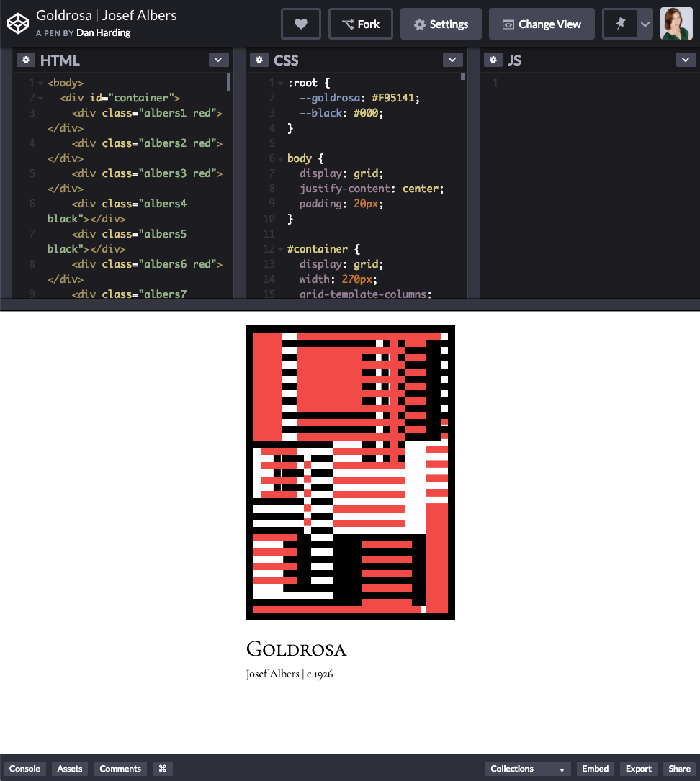The width and height of the screenshot is (700, 781).
Task: Open CSS editor settings gear
Action: [x=259, y=60]
